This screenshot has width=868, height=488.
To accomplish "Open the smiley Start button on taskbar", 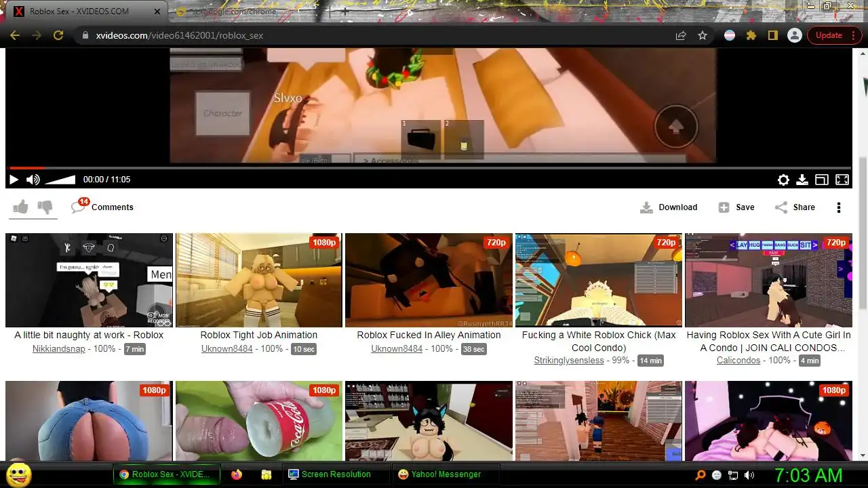I will [x=19, y=474].
